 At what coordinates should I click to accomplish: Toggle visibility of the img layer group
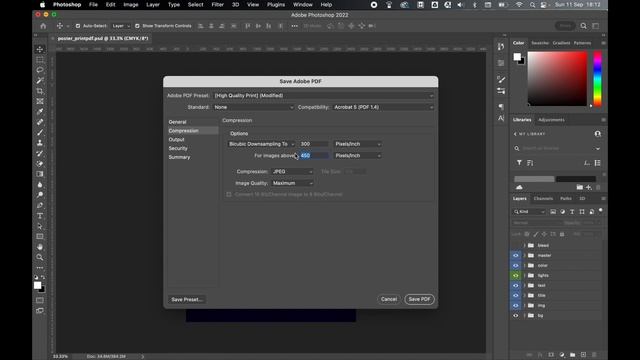pos(516,305)
